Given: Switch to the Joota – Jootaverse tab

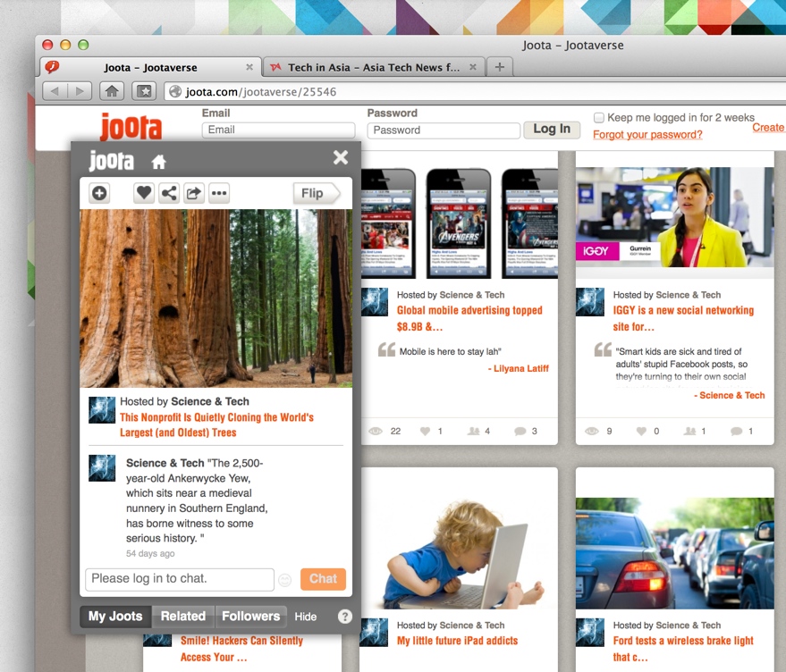Looking at the screenshot, I should pos(150,67).
